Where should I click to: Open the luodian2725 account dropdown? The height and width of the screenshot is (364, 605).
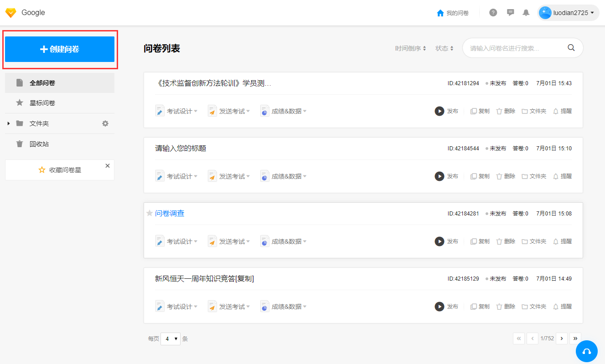(567, 13)
